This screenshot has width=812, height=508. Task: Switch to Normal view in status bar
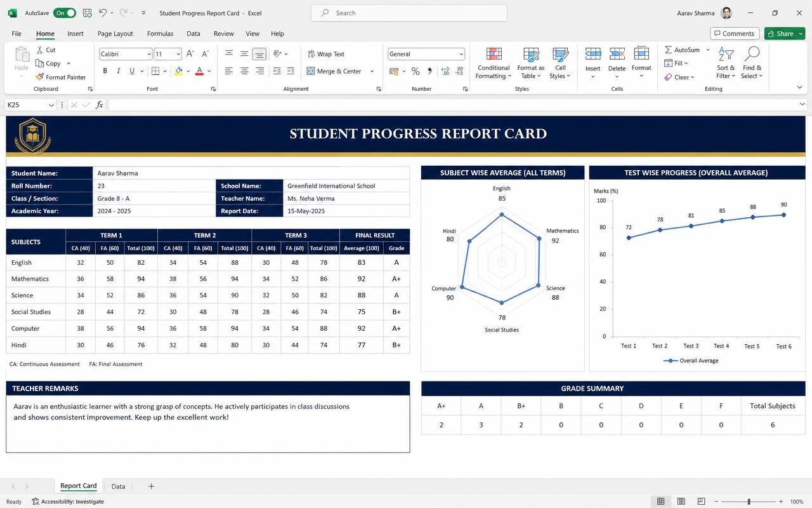(x=660, y=502)
